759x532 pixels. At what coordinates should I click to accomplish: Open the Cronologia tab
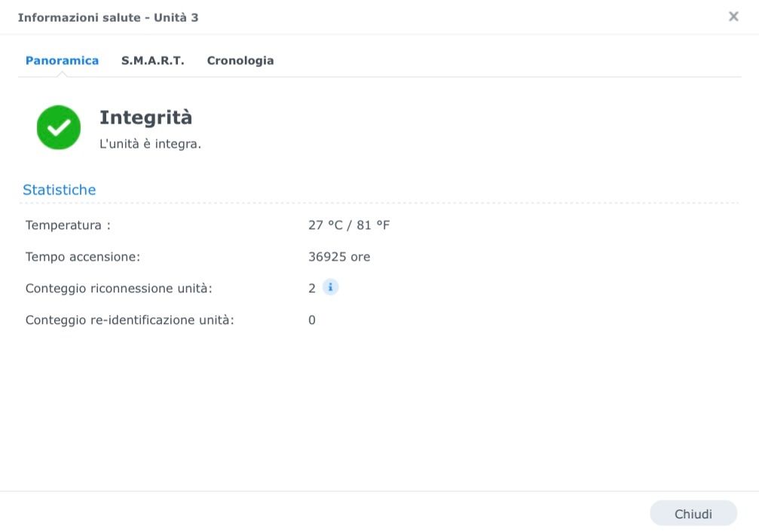(240, 60)
